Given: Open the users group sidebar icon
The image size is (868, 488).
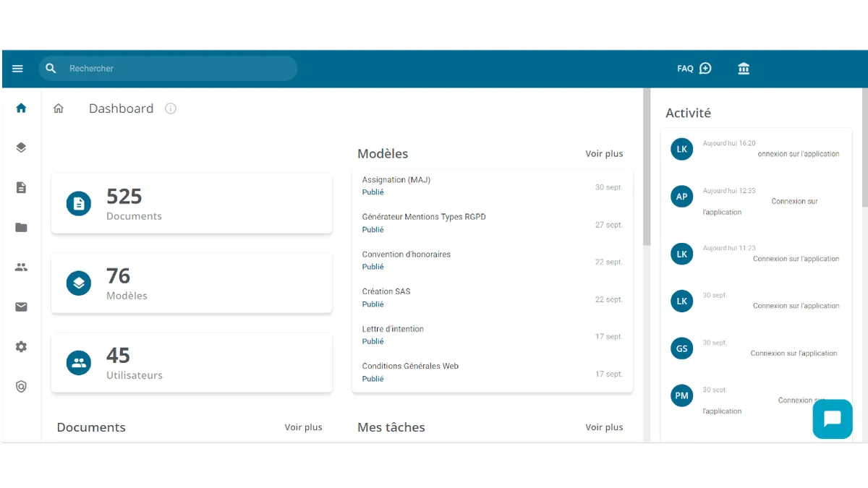Looking at the screenshot, I should (x=21, y=267).
